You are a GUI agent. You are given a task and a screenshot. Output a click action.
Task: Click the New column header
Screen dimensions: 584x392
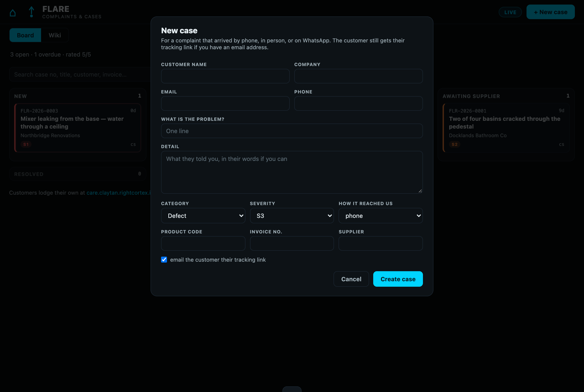(x=21, y=96)
